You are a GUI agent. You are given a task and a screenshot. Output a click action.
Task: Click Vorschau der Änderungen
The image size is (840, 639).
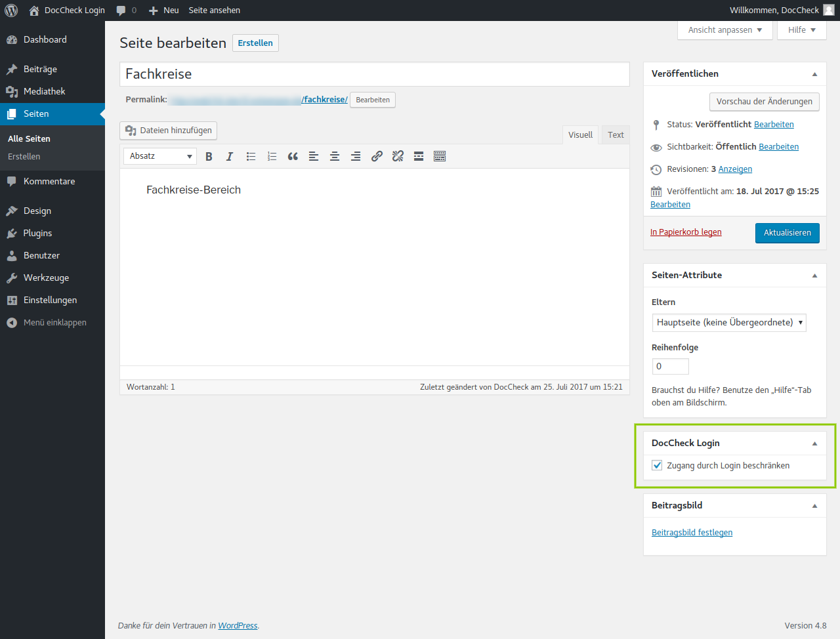tap(765, 102)
